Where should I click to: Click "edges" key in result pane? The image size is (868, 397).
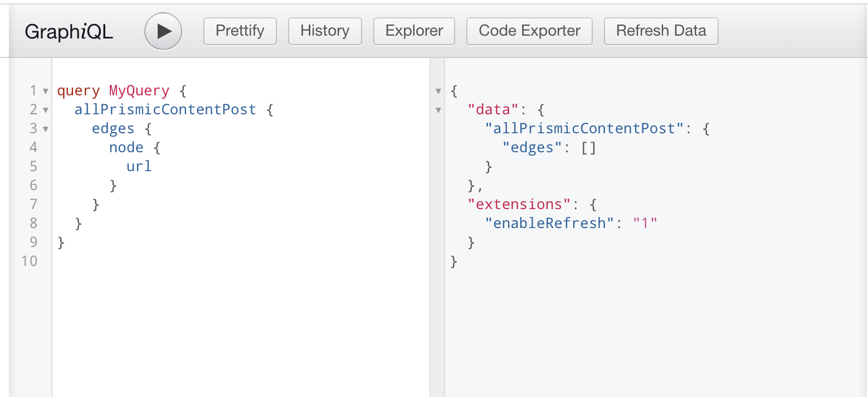[x=533, y=147]
